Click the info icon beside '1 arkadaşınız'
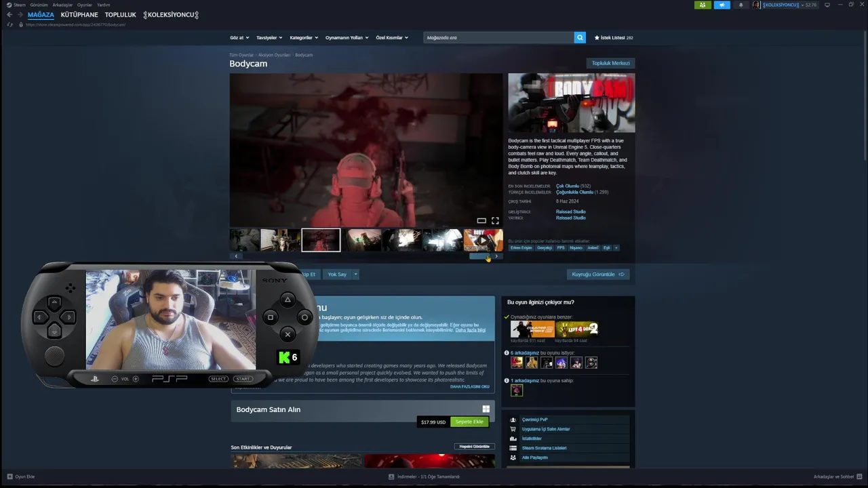This screenshot has height=488, width=868. click(x=507, y=381)
